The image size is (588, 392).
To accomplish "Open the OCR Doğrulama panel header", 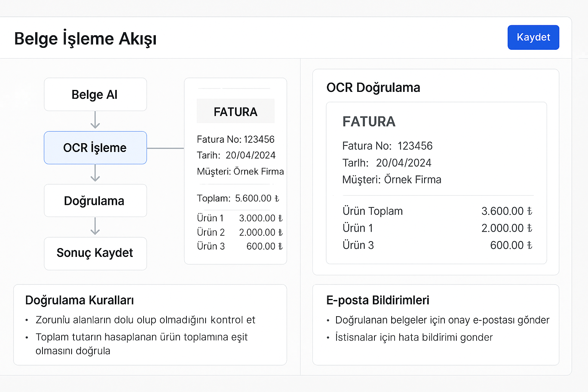I will click(373, 87).
